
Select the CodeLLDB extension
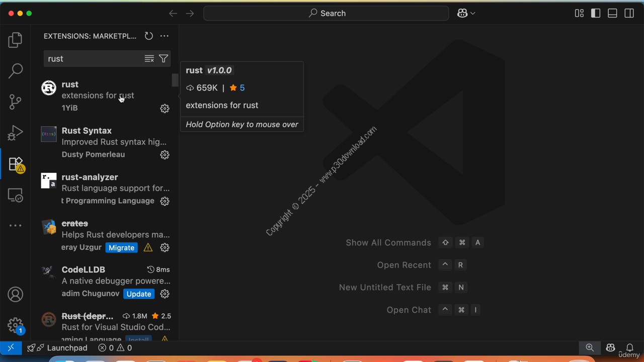[x=104, y=281]
